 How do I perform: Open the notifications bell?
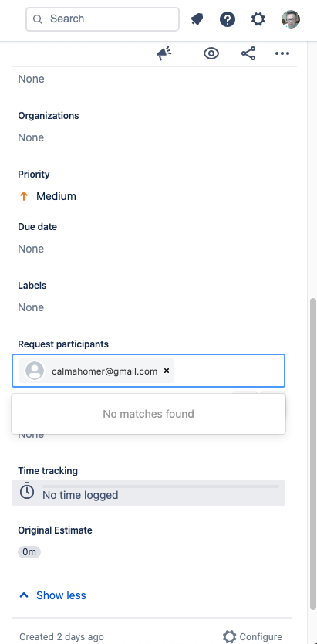[197, 19]
